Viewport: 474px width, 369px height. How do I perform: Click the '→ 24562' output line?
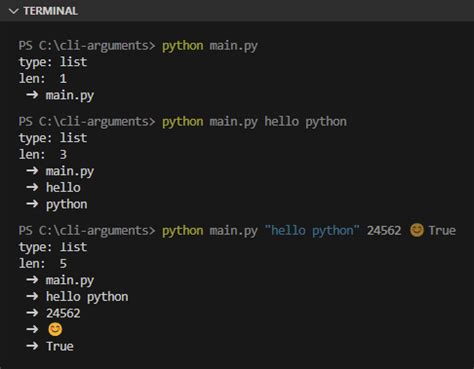[x=53, y=313]
